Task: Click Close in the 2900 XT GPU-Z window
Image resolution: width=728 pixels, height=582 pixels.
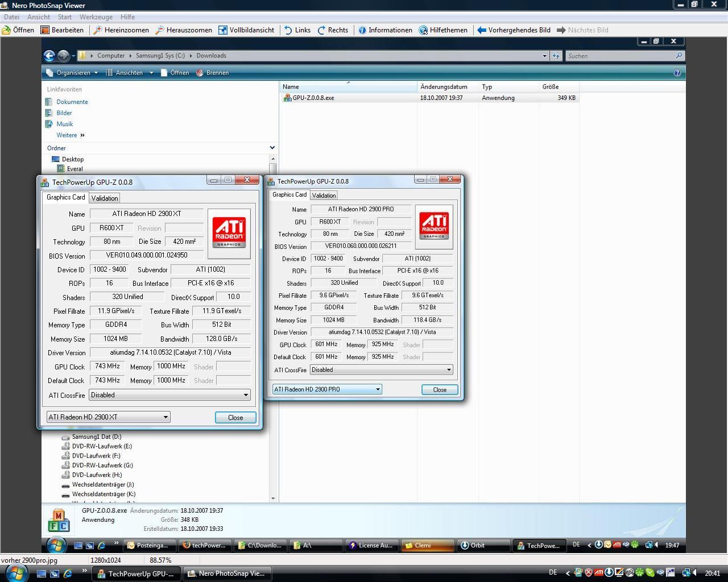Action: point(235,417)
